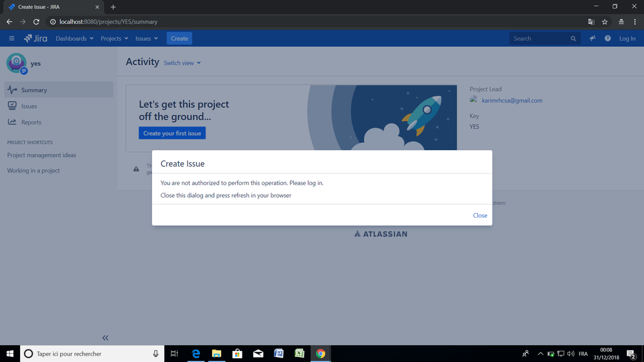
Task: Open Working in a project shortcut
Action: tap(34, 170)
